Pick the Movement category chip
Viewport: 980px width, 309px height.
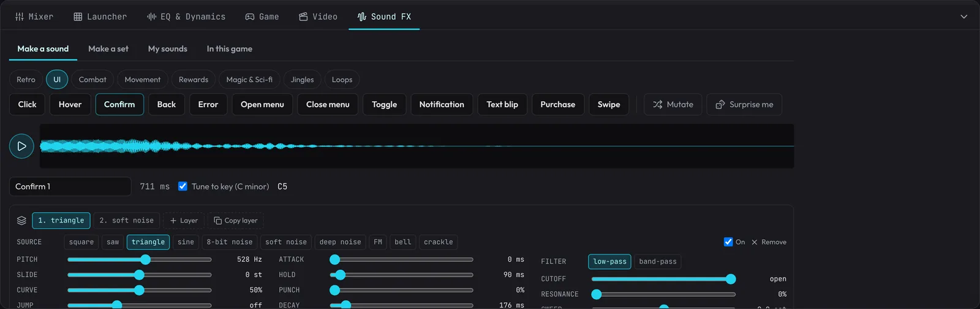(143, 80)
